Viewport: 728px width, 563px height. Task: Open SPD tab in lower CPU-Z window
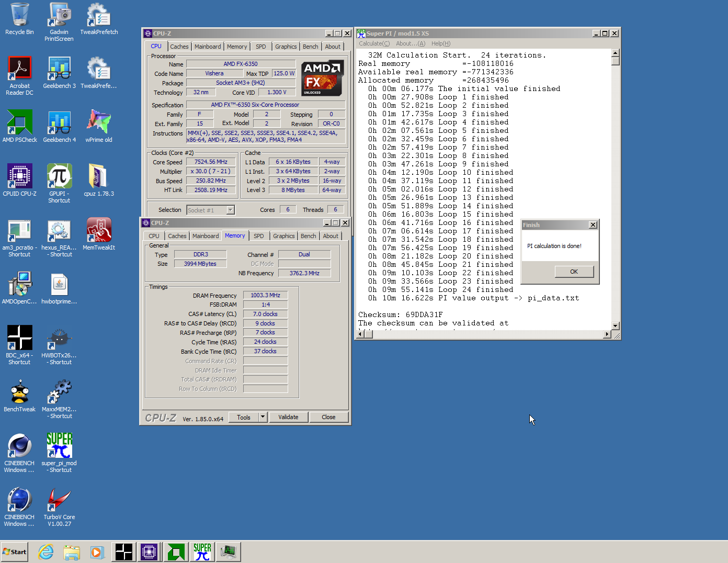(x=259, y=236)
